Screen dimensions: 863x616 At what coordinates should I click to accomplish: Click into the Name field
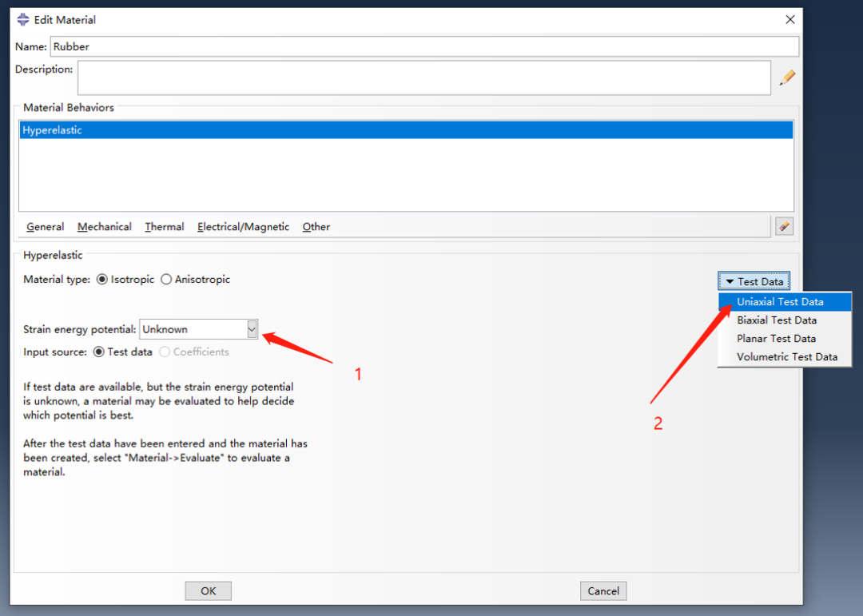click(x=424, y=47)
